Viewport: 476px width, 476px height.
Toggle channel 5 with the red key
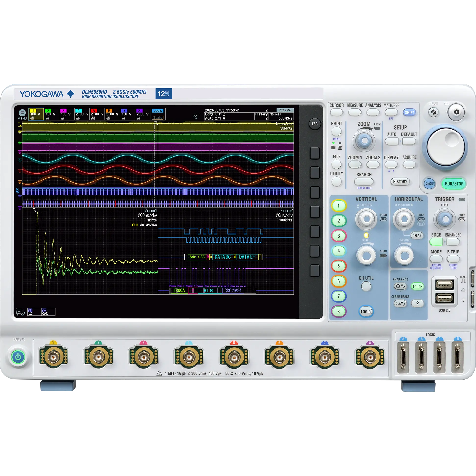click(339, 266)
